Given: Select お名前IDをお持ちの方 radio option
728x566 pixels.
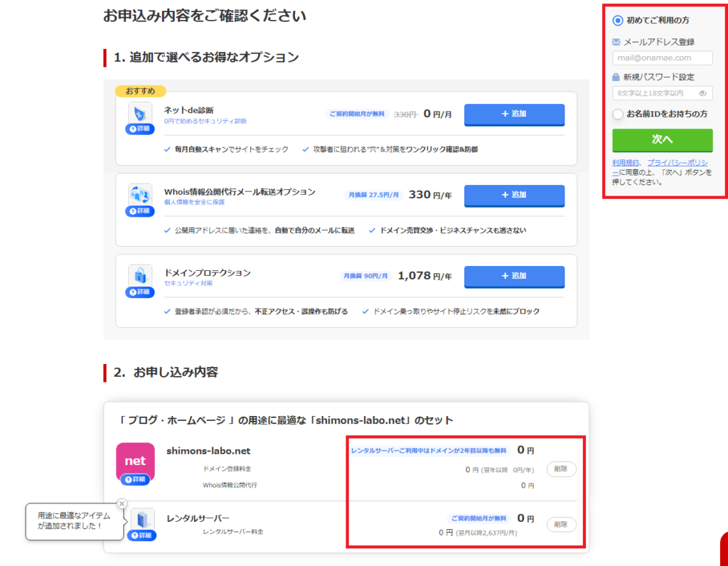Looking at the screenshot, I should pyautogui.click(x=618, y=114).
